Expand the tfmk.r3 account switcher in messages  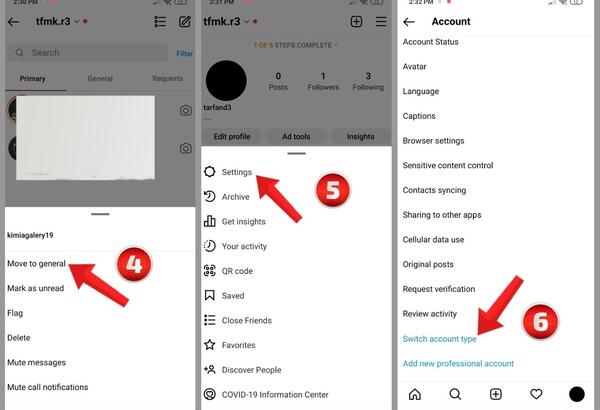point(58,21)
